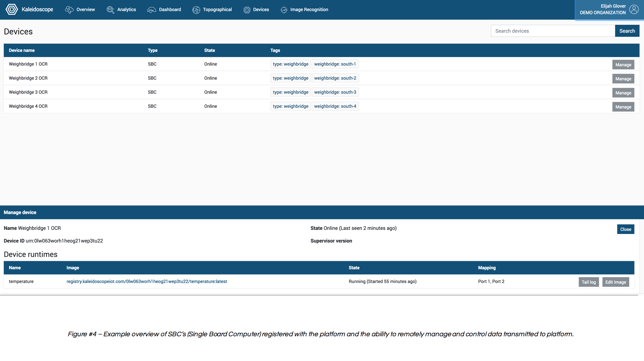Manage the Weighbridge 4 OCR device
This screenshot has height=361, width=644.
click(623, 107)
